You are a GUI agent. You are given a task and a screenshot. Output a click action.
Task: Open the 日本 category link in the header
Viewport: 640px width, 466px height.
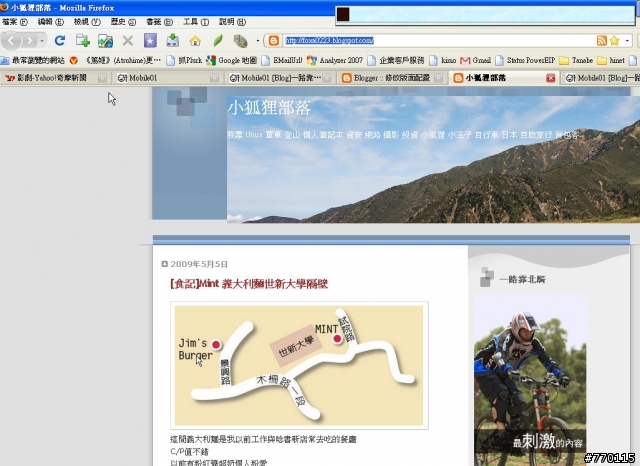509,135
